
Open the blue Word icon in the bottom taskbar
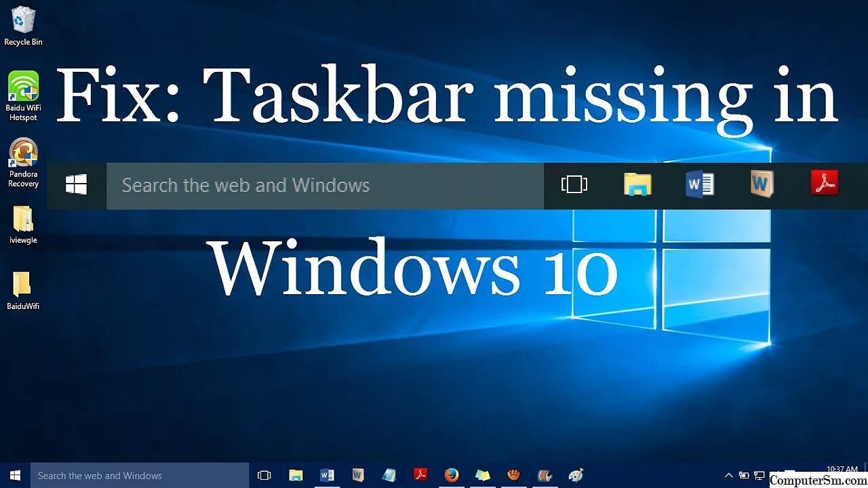click(327, 476)
